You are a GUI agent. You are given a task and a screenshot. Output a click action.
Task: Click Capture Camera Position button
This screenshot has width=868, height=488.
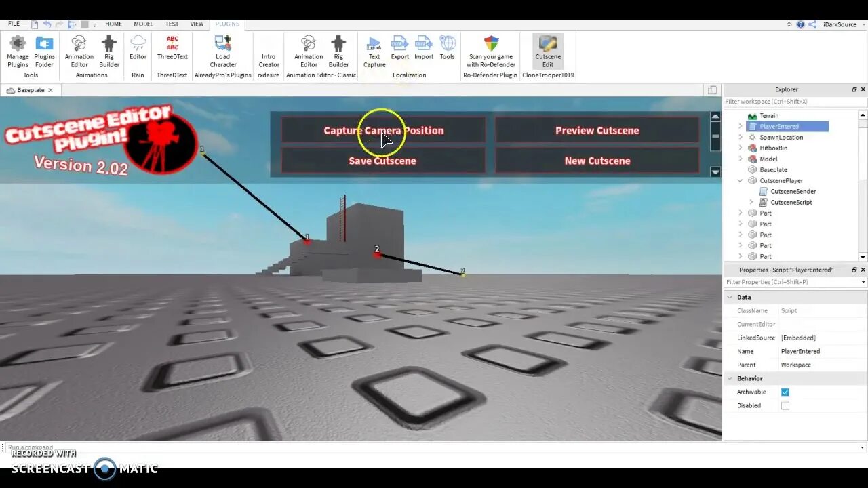[x=383, y=130]
